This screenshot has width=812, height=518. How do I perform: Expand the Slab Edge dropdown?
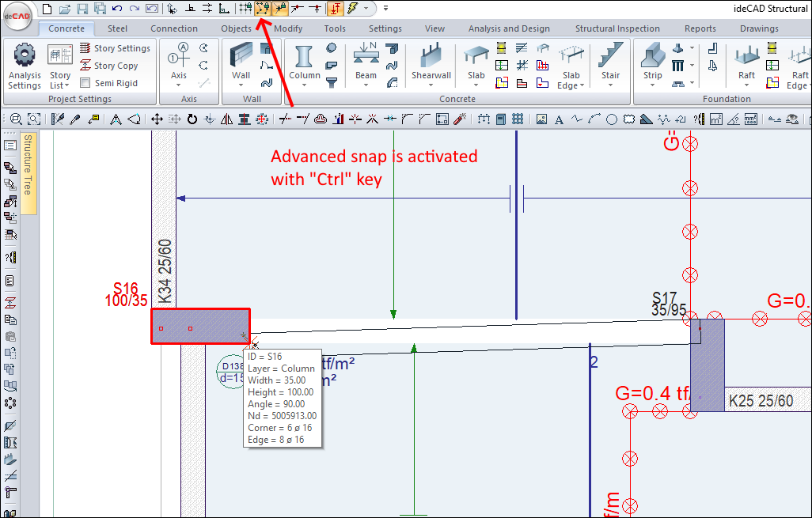point(582,86)
